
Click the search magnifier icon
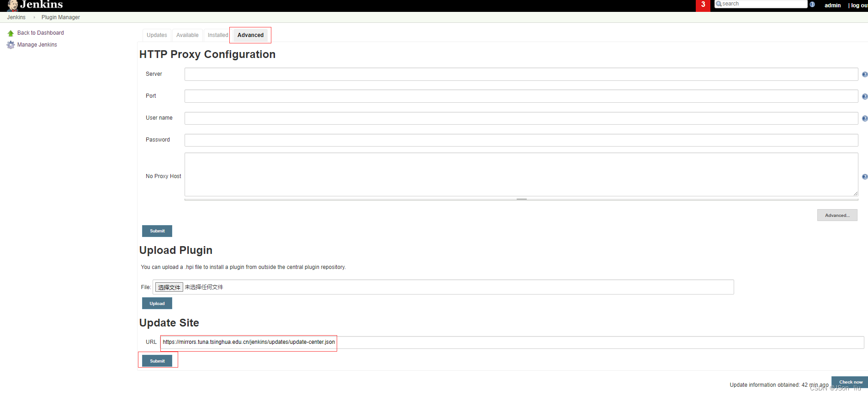719,4
